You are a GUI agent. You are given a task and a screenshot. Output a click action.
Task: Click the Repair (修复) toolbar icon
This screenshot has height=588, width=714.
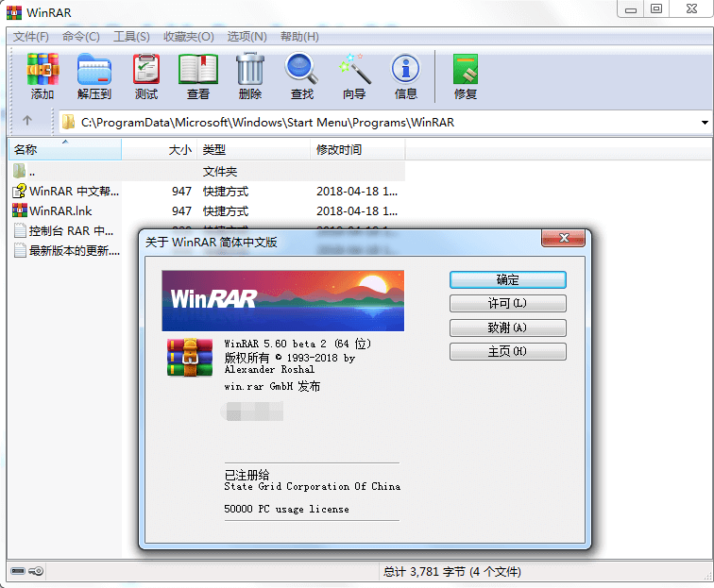pos(465,69)
